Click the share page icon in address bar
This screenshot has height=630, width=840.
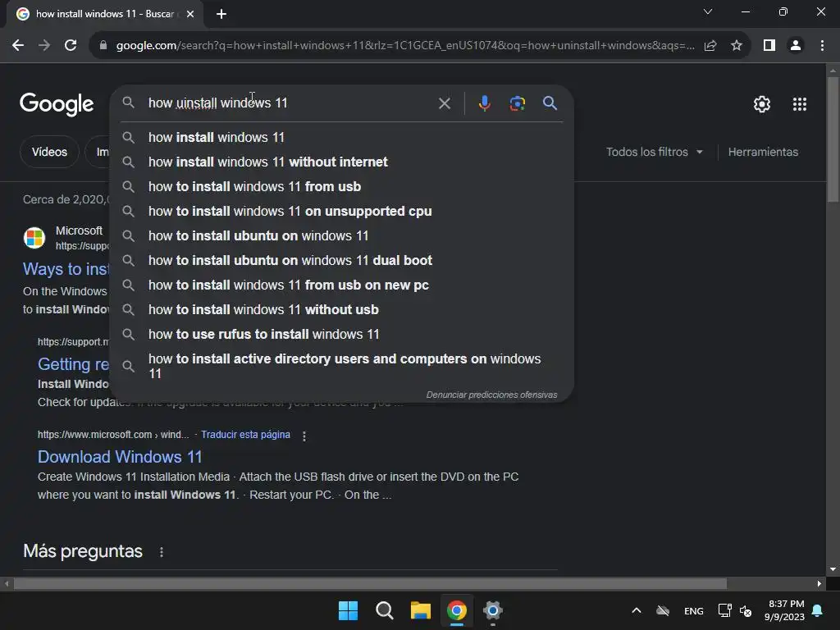(710, 46)
